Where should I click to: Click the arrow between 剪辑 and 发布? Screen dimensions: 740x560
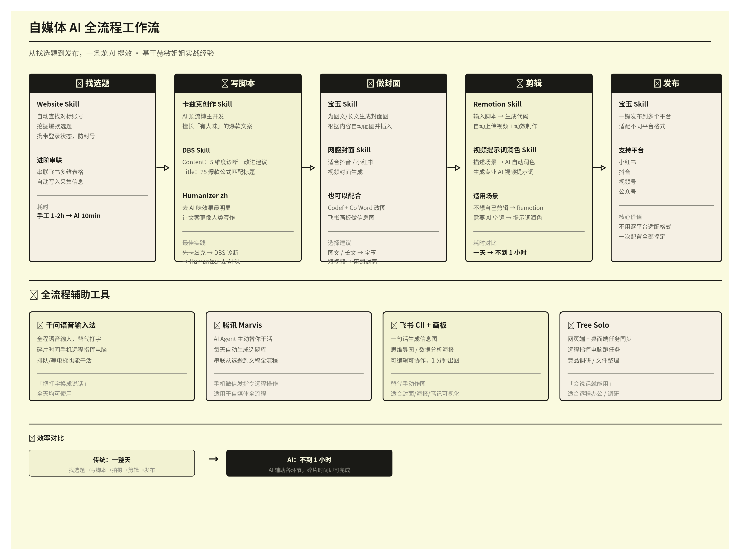(599, 168)
